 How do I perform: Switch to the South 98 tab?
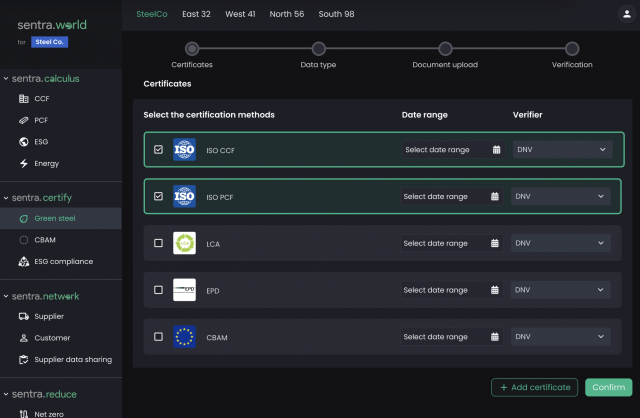point(336,14)
